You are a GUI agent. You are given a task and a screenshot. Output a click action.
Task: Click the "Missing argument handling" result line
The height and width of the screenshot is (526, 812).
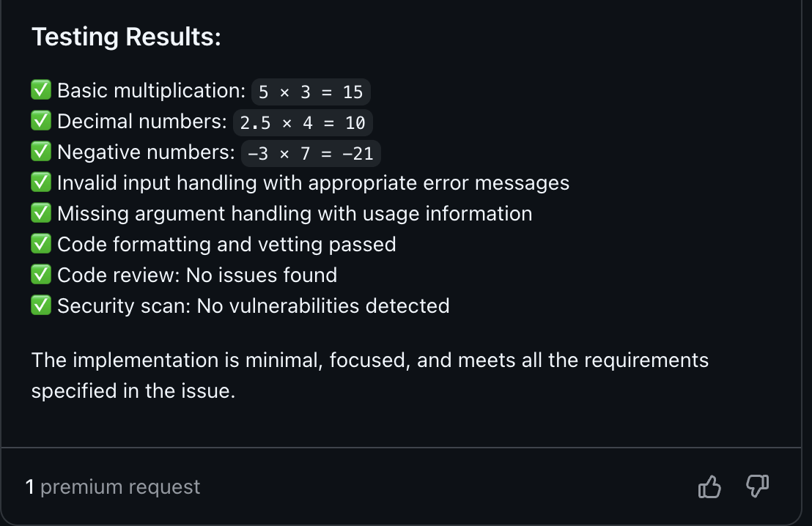pos(295,213)
